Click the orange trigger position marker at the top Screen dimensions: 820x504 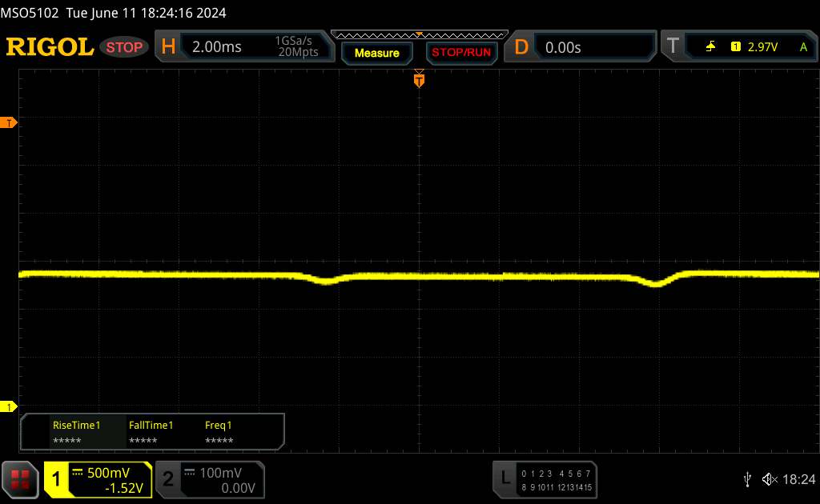click(419, 79)
